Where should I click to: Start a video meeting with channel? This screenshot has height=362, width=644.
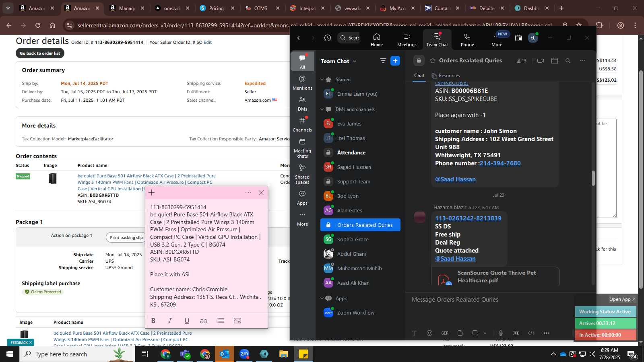541,61
